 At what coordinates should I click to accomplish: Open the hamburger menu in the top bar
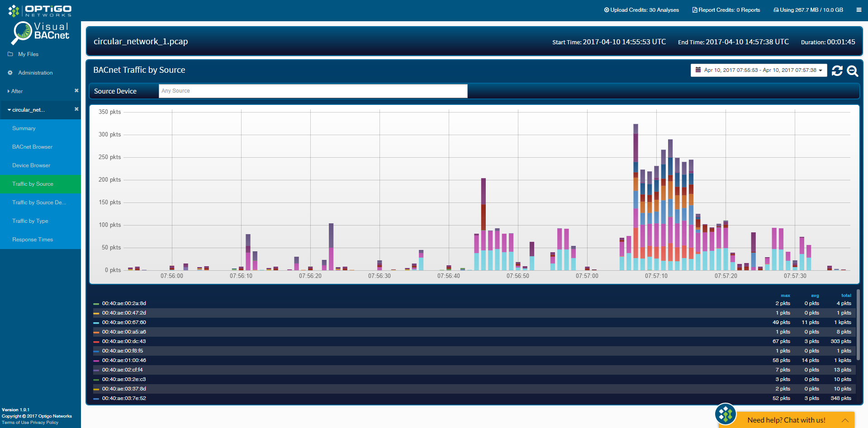859,10
